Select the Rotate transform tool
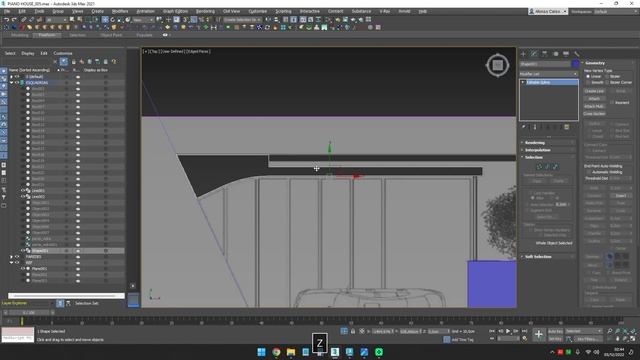 [113, 19]
